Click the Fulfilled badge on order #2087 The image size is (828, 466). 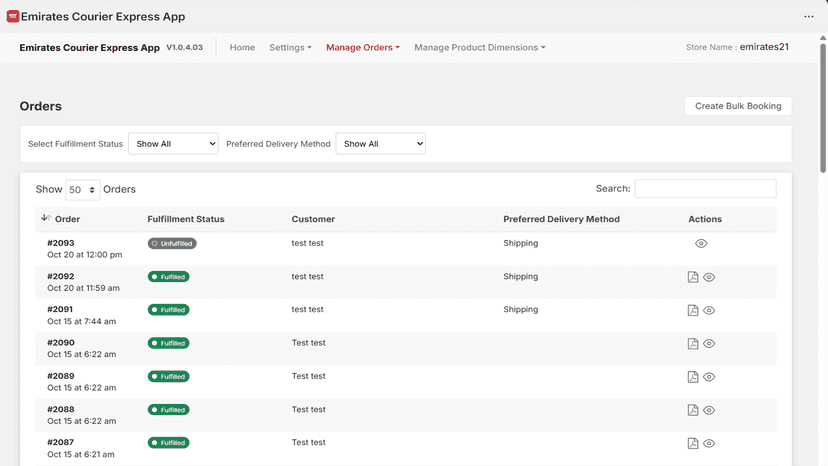click(168, 443)
